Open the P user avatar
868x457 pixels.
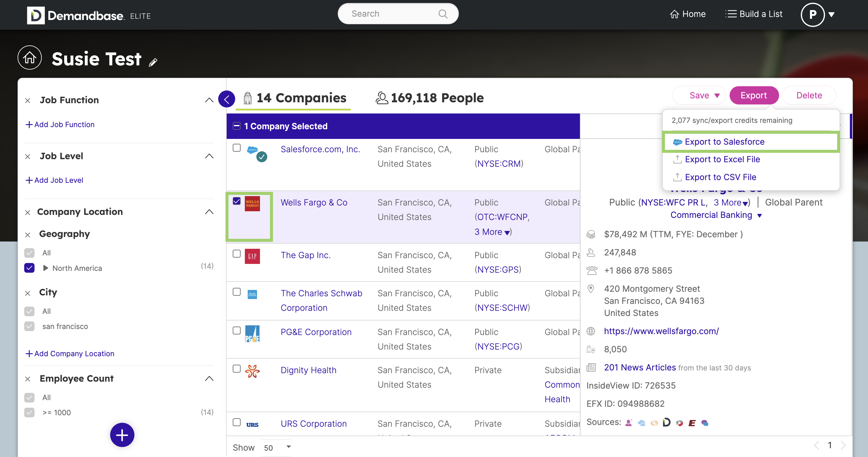[812, 15]
